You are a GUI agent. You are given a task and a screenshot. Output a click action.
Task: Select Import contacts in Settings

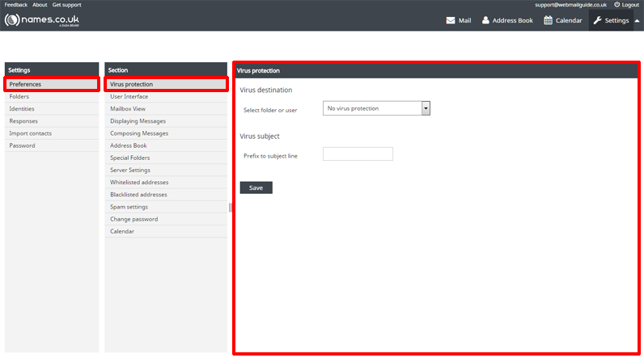tap(31, 133)
